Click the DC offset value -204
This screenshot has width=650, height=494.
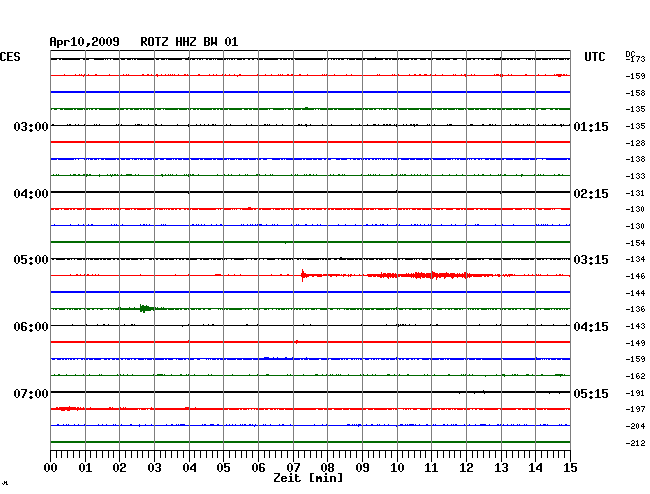[636, 426]
